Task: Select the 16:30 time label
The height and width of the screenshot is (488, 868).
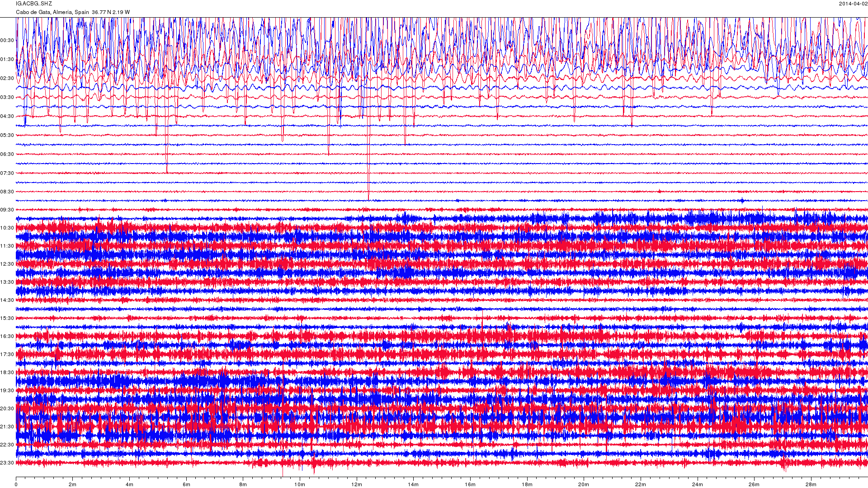Action: tap(7, 337)
